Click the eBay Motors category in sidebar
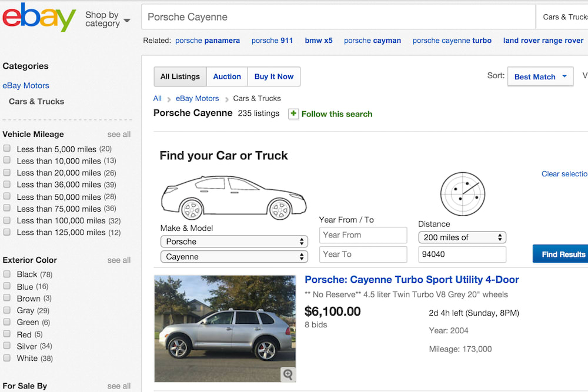 coord(26,85)
